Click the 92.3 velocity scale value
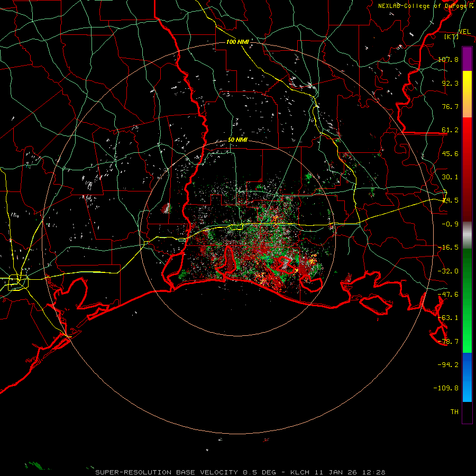This screenshot has width=476, height=476. click(x=450, y=83)
